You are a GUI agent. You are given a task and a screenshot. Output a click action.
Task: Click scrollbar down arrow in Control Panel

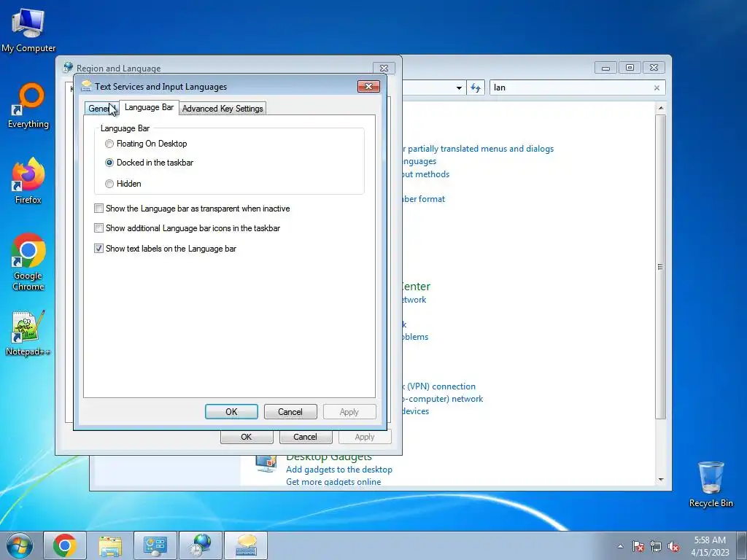661,480
